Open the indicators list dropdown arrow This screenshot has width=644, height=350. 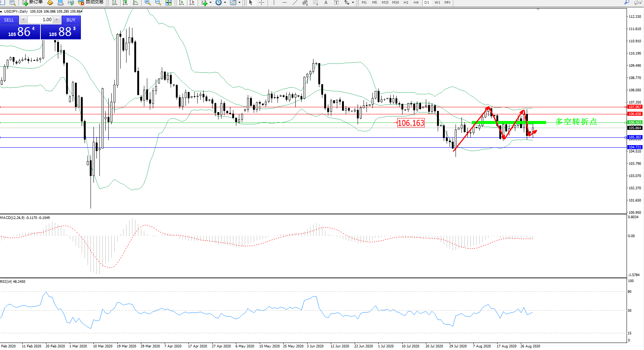click(210, 3)
